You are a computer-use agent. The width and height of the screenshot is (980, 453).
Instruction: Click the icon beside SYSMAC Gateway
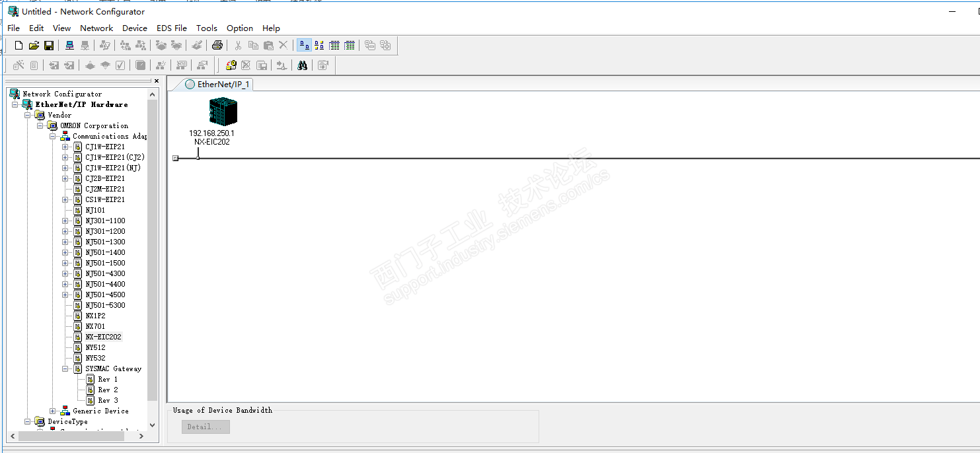tap(78, 368)
